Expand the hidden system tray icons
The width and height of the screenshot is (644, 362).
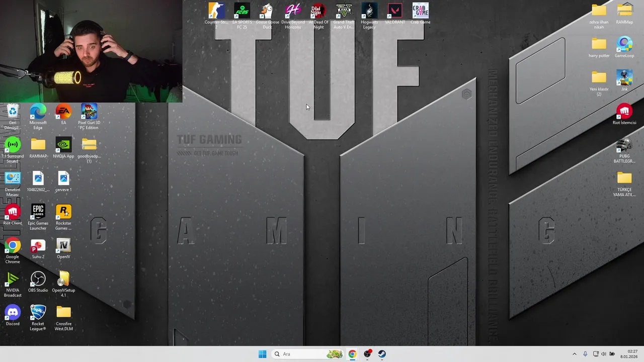click(x=574, y=354)
